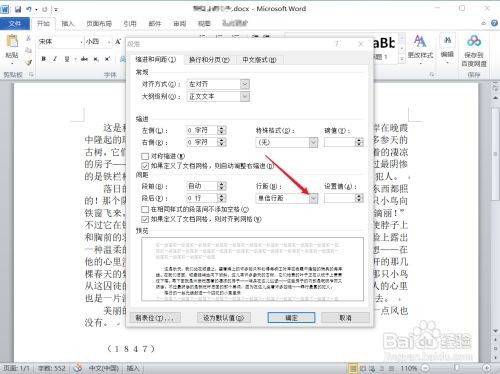The image size is (500, 374).
Task: Select the Format Painter brush icon
Action: coord(29,62)
